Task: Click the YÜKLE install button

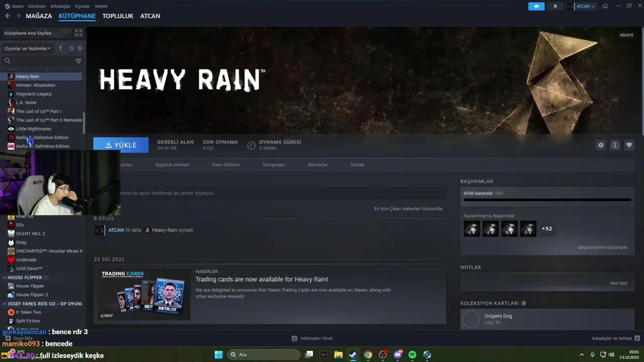Action: tap(121, 145)
